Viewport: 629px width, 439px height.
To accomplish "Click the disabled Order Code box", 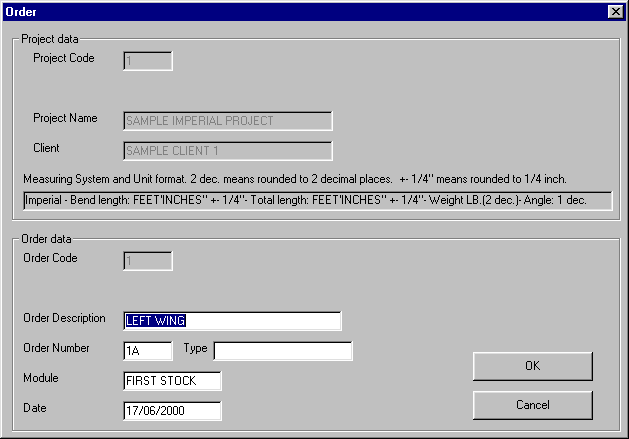I will pos(148,261).
